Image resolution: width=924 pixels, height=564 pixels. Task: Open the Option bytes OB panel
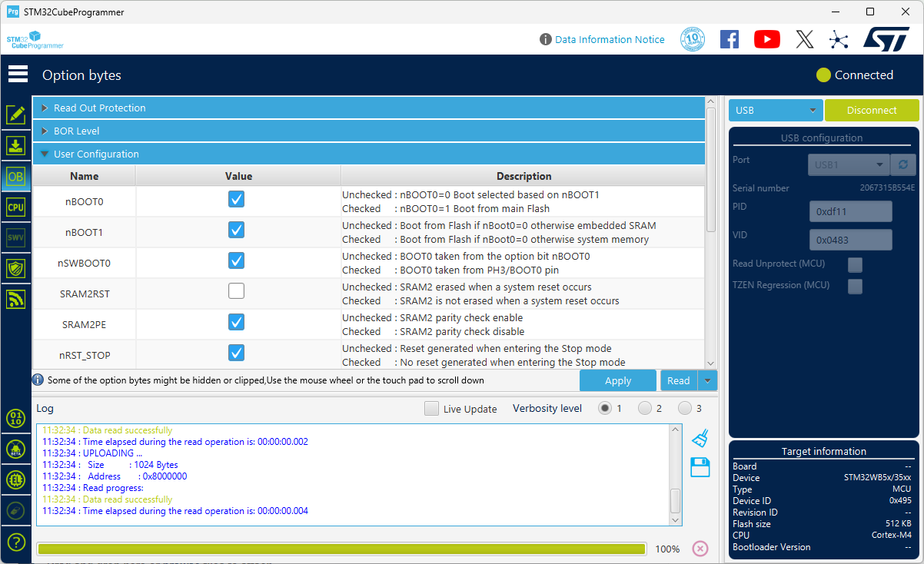click(x=15, y=175)
